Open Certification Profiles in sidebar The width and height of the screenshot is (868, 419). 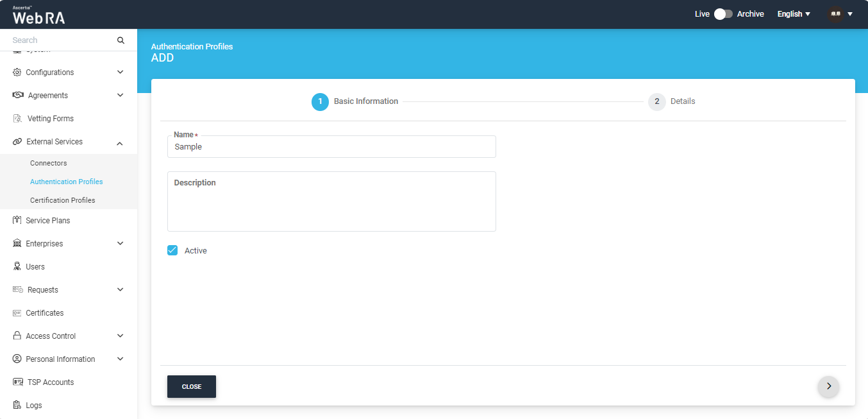pyautogui.click(x=63, y=200)
